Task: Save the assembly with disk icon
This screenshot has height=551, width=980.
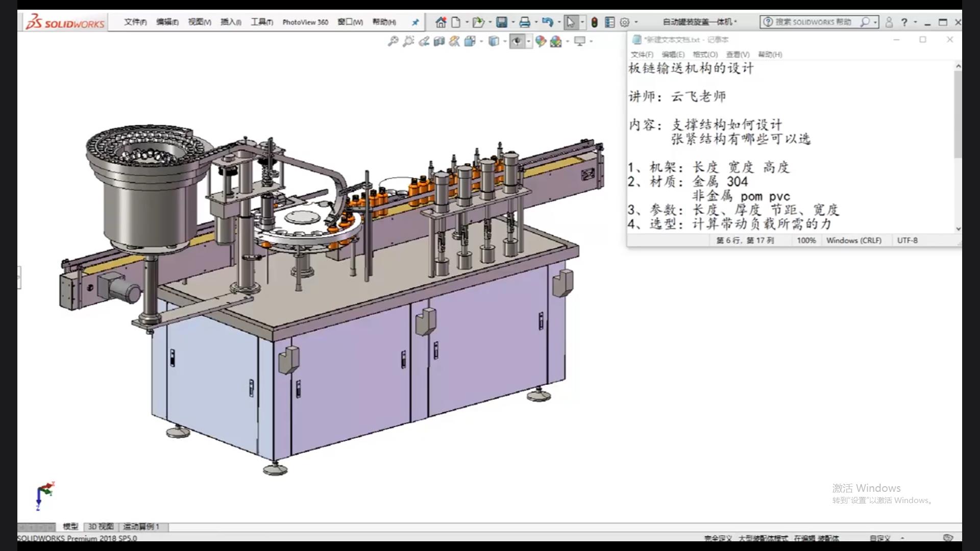Action: [502, 22]
